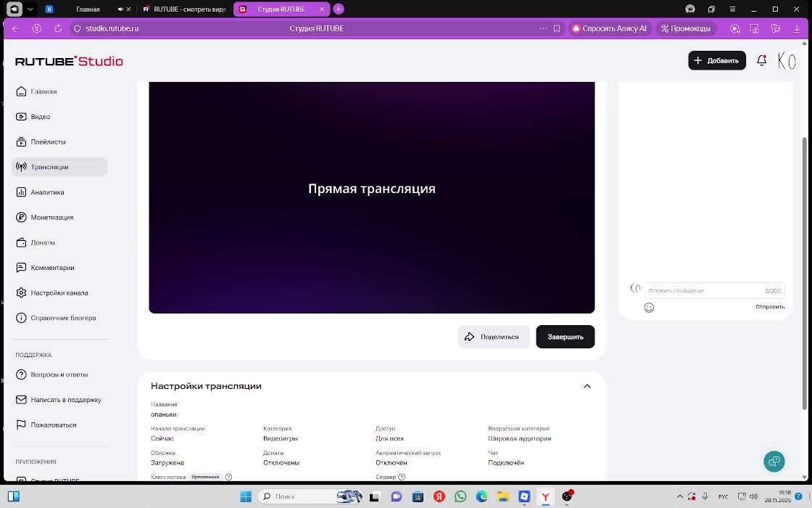Click Отправить in the chat

(769, 307)
